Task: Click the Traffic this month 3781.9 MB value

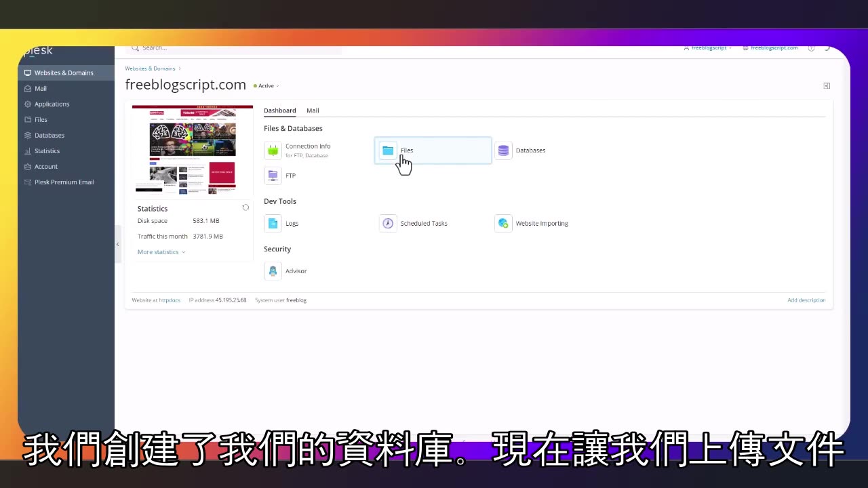Action: tap(208, 237)
